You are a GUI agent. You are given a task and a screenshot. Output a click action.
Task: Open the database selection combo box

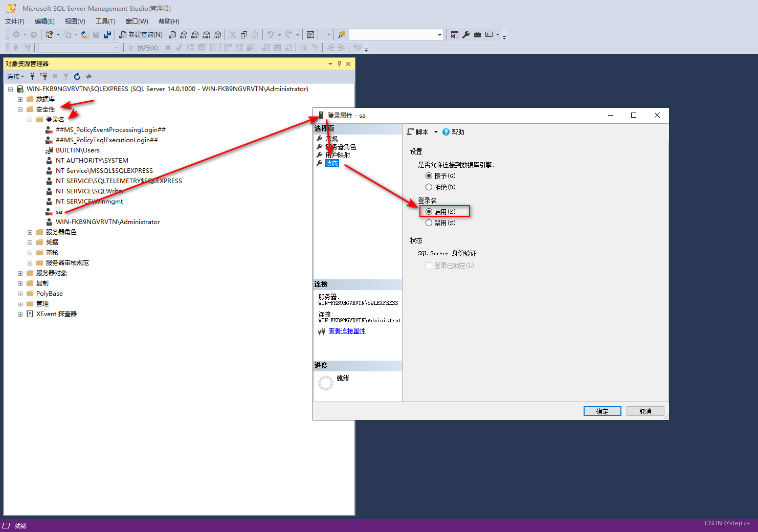point(79,48)
